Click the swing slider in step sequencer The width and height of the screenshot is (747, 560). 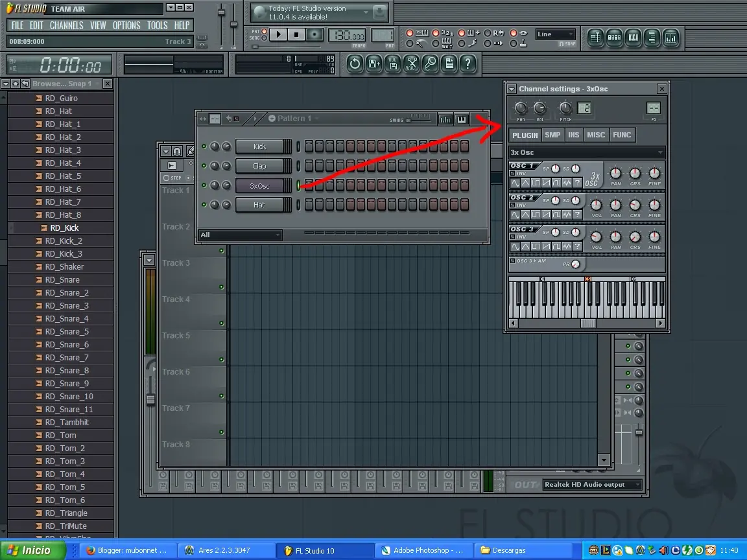pyautogui.click(x=418, y=119)
